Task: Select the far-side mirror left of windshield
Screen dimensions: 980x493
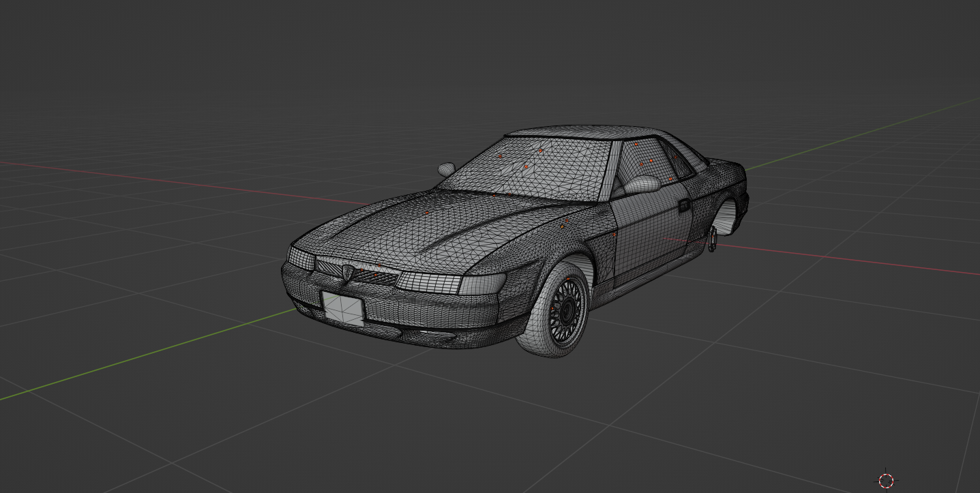Action: [x=446, y=168]
